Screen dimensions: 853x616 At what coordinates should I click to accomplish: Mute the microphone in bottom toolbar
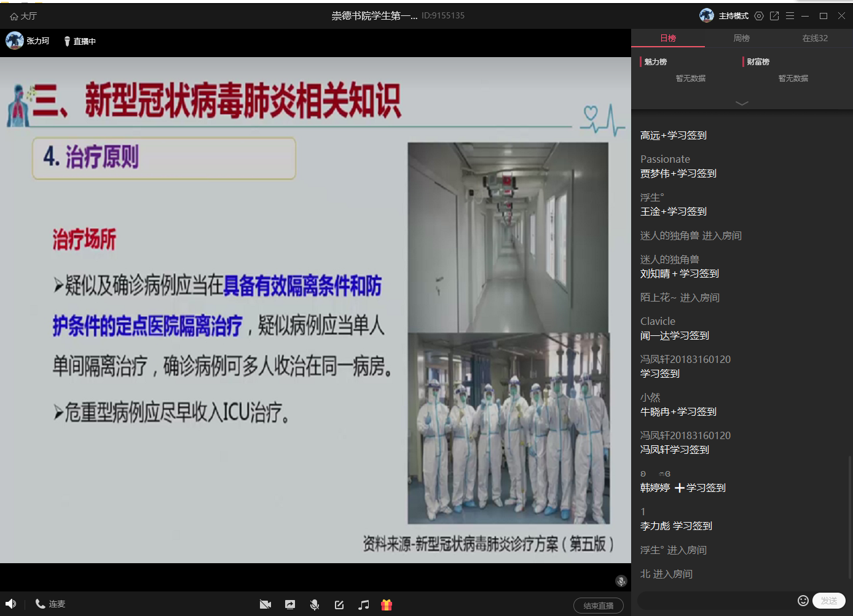click(315, 604)
